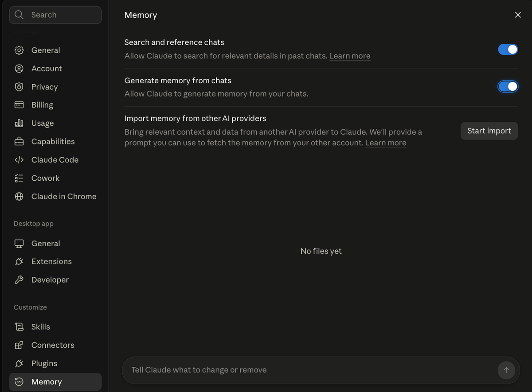This screenshot has width=532, height=392.
Task: Open Billing settings text label
Action: click(42, 105)
